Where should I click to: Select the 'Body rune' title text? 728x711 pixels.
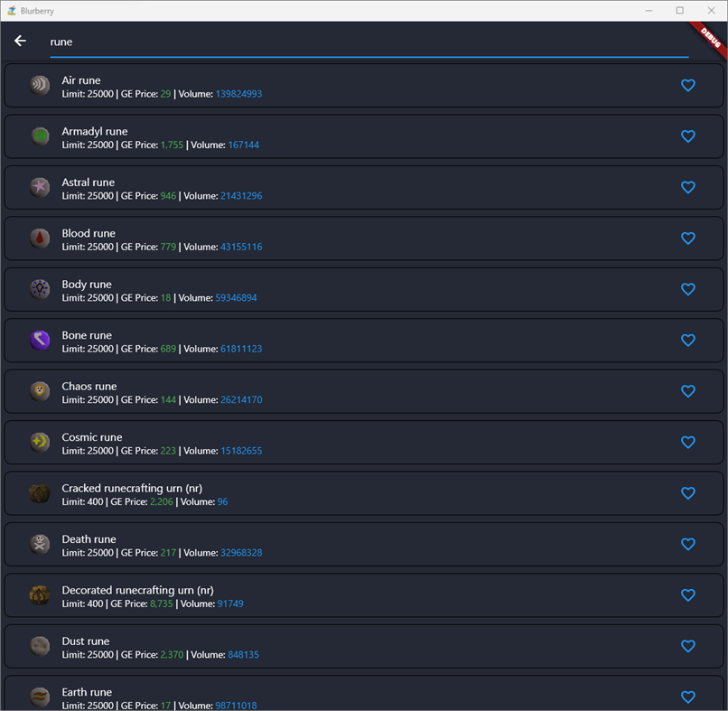click(87, 285)
